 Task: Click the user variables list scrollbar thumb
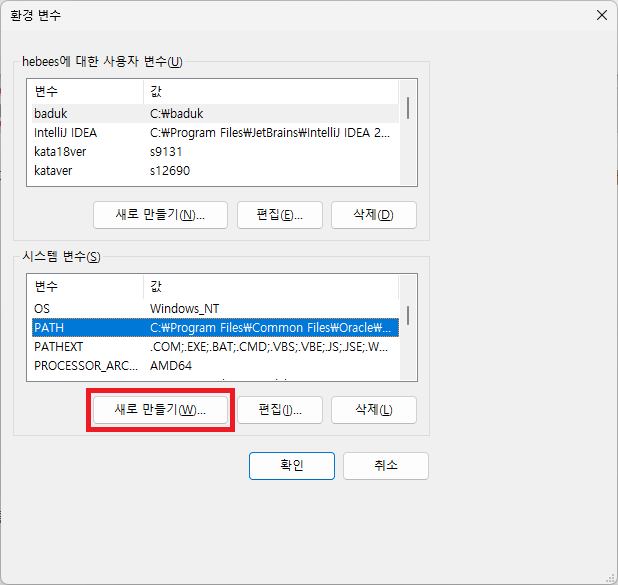click(x=408, y=108)
